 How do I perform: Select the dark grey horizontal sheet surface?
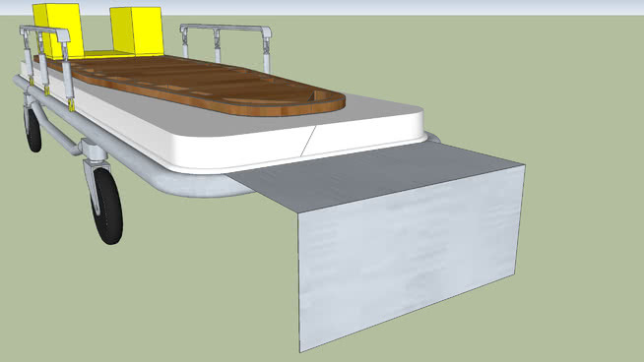pos(376,176)
